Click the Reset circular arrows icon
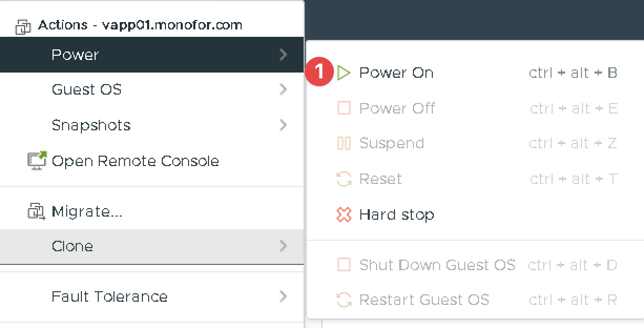The image size is (644, 328). [x=344, y=179]
